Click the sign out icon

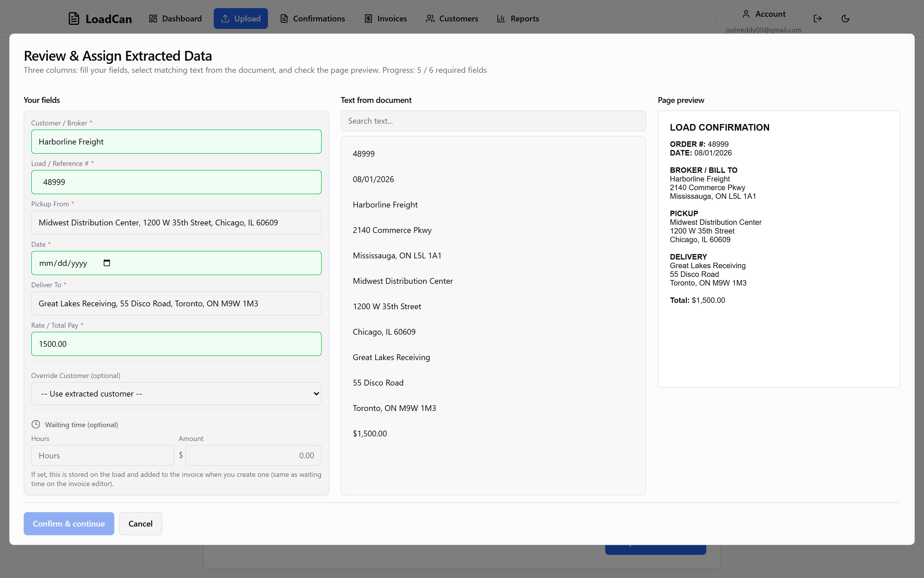817,18
